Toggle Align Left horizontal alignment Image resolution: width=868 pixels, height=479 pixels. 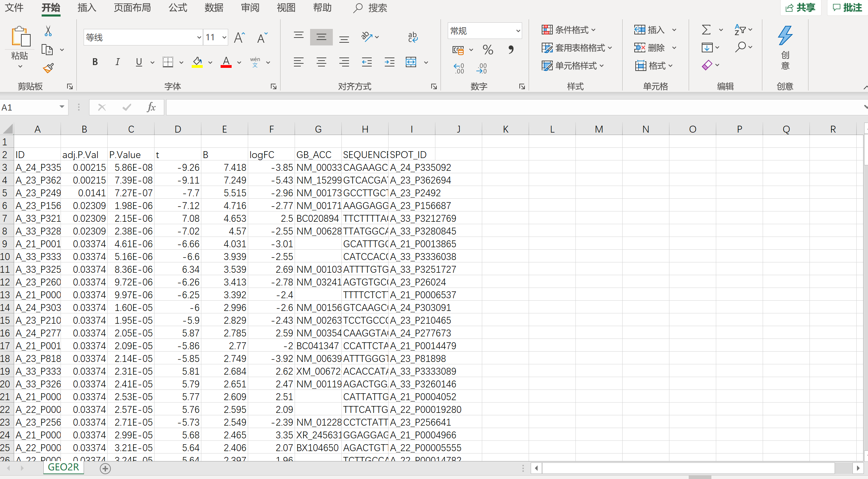[298, 62]
